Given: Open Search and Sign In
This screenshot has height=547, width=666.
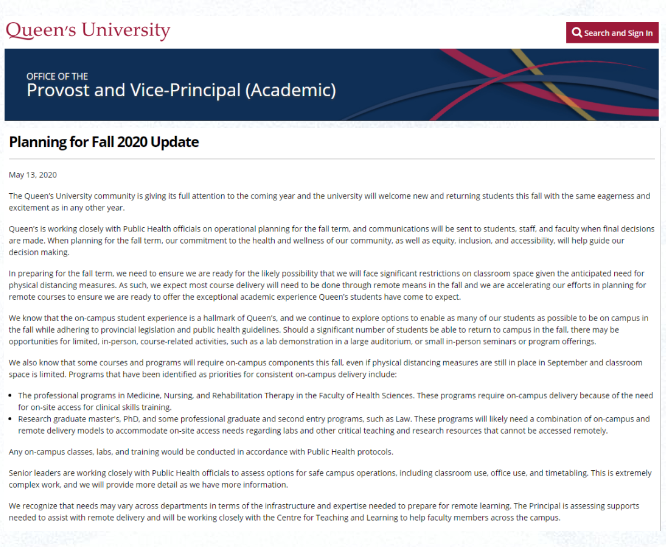Looking at the screenshot, I should pos(612,33).
